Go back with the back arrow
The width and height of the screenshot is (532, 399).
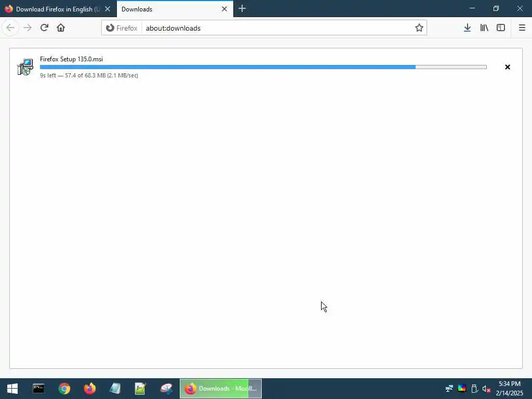click(10, 28)
